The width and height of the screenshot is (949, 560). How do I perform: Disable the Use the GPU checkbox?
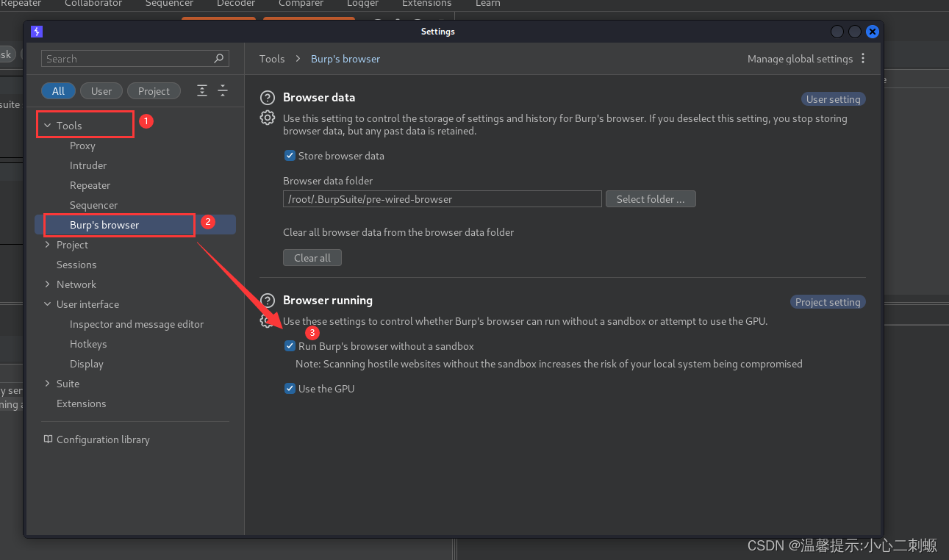coord(290,389)
